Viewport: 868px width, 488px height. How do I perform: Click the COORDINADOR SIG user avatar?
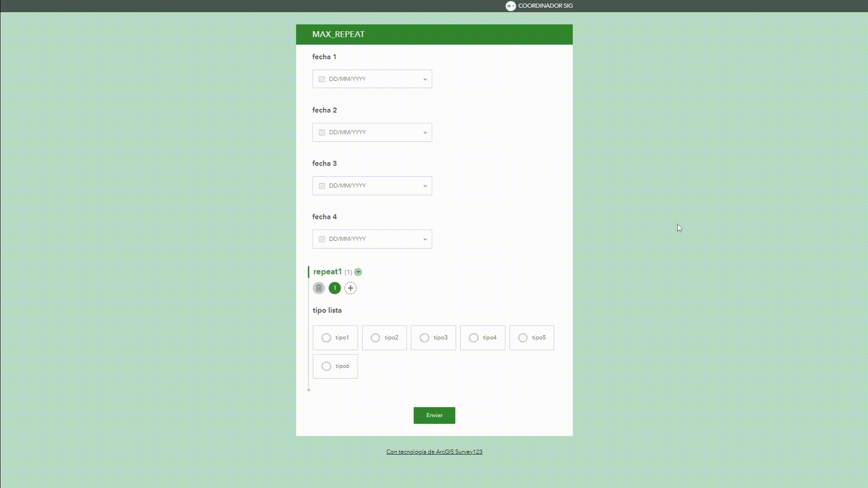tap(510, 6)
